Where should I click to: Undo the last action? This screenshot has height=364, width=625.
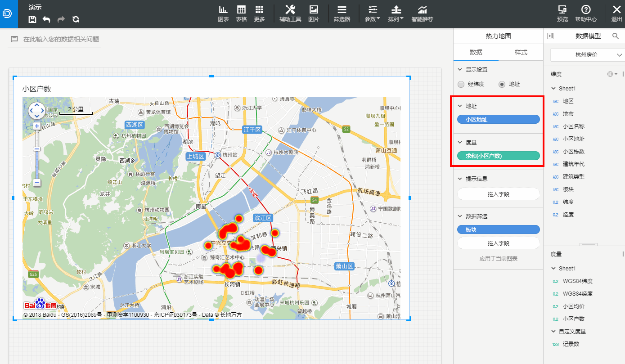pyautogui.click(x=46, y=19)
